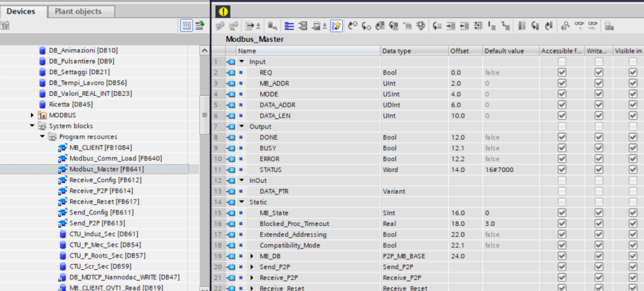Toggle Writable checkbox for DONE row

599,137
